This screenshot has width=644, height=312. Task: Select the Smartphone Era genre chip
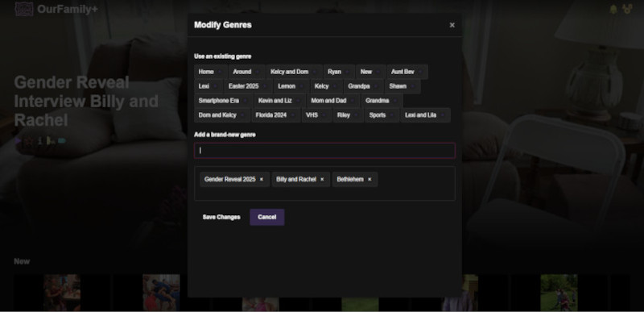223,101
